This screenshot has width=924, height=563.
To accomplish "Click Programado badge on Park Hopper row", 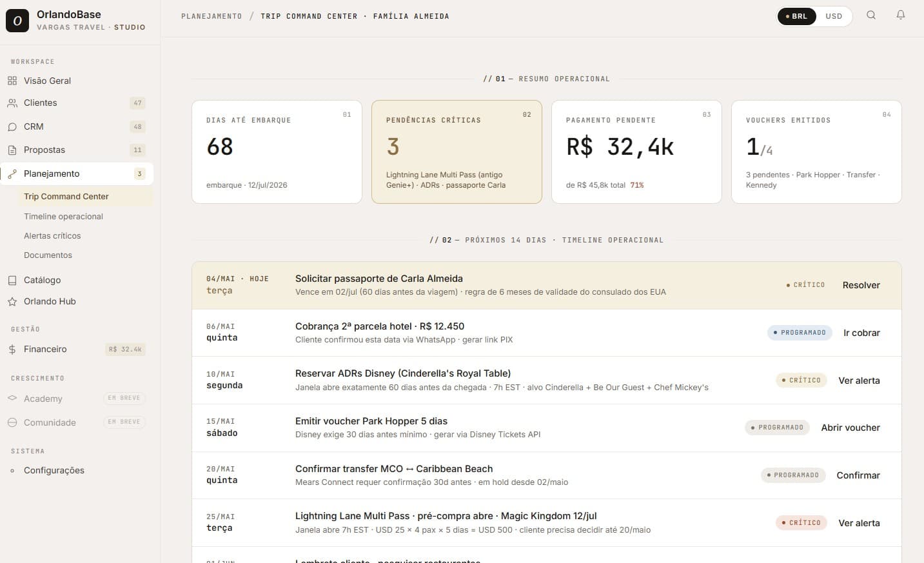I will (777, 428).
